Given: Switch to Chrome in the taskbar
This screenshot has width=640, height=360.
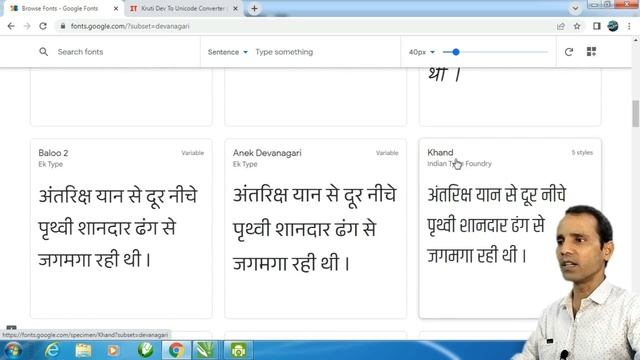Looking at the screenshot, I should pyautogui.click(x=176, y=350).
